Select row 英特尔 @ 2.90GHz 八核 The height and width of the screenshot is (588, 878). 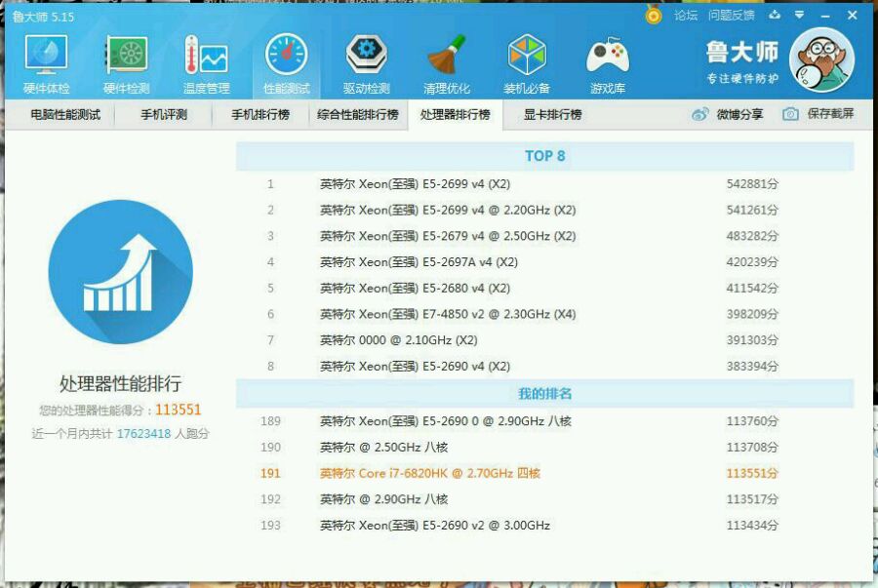coord(544,499)
